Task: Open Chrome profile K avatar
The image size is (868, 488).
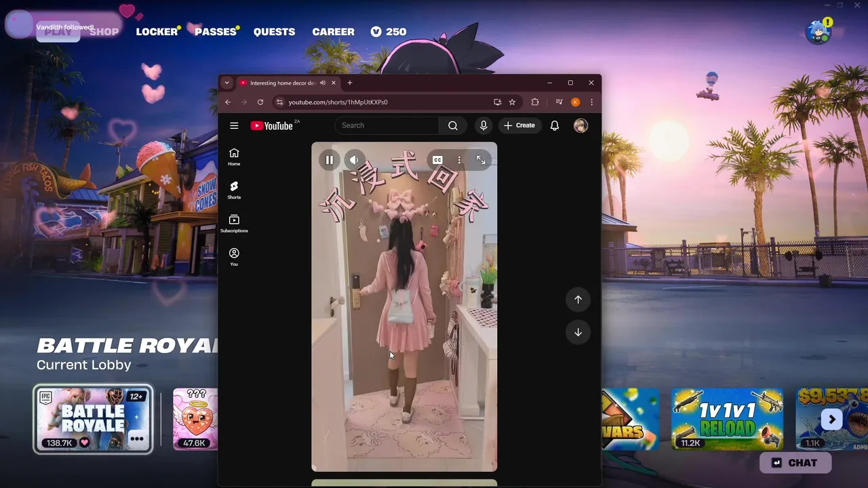Action: [x=575, y=102]
